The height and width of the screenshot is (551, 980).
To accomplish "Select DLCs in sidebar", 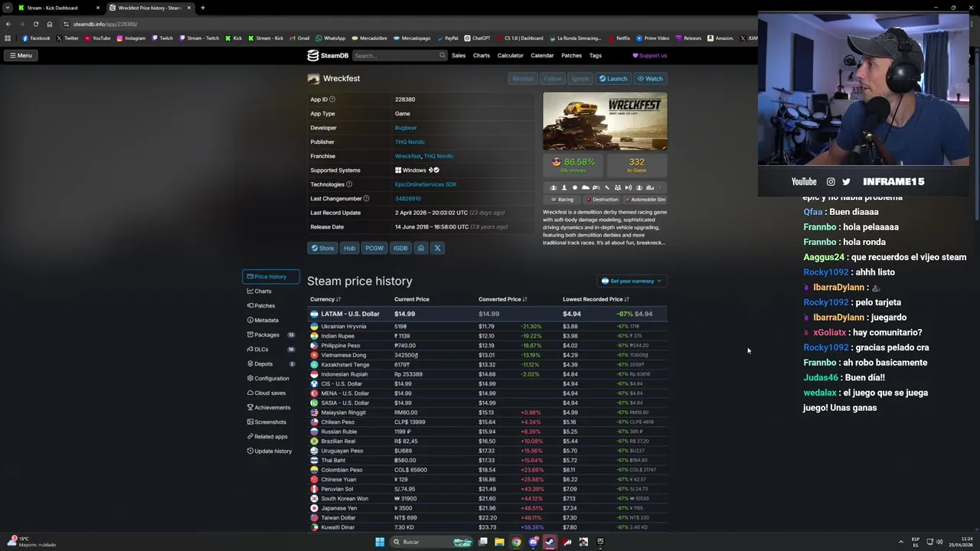I will pos(270,349).
